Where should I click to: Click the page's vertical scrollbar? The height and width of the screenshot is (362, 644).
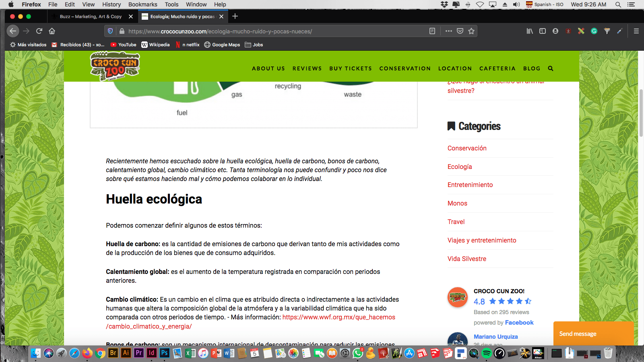pyautogui.click(x=641, y=113)
